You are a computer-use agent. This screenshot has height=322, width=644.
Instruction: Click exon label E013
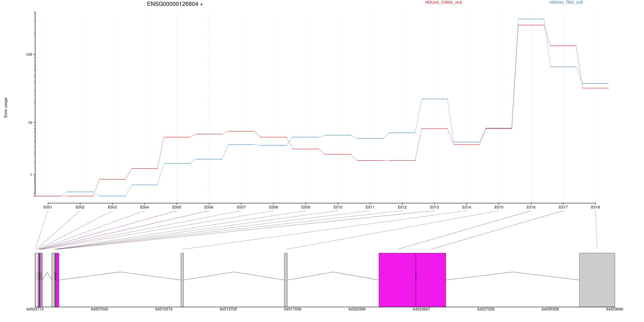(434, 207)
